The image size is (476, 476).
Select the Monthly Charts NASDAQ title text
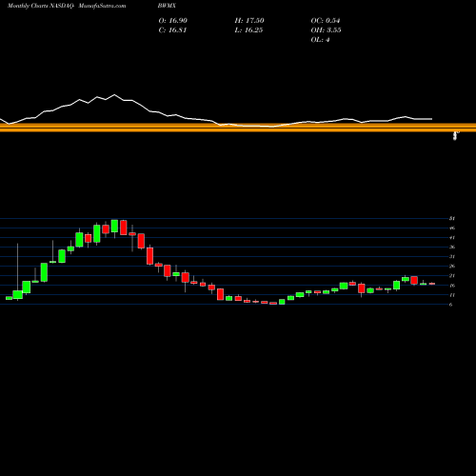41,6
